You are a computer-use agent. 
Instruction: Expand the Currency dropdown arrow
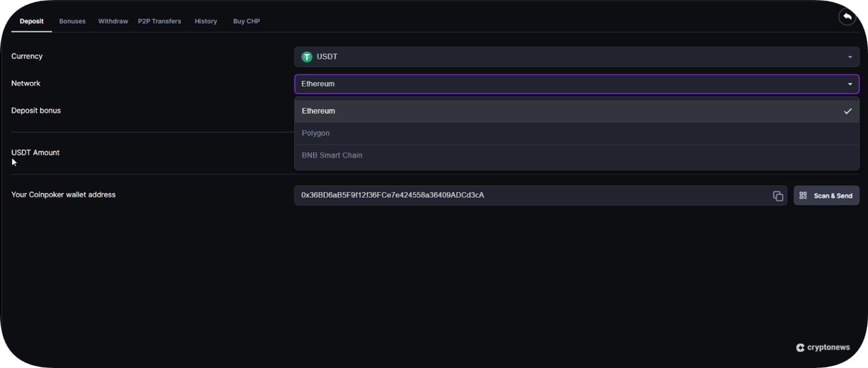[x=849, y=57]
